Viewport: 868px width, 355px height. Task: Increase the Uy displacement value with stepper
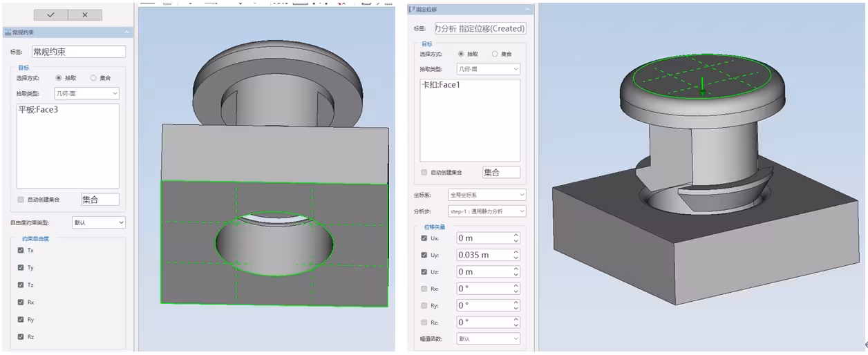click(x=516, y=252)
